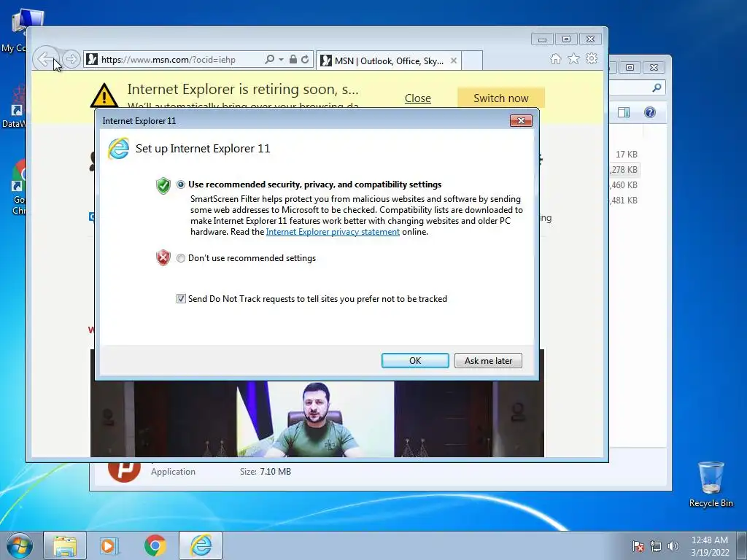Click the Explorer window search magnifier

coord(657,87)
